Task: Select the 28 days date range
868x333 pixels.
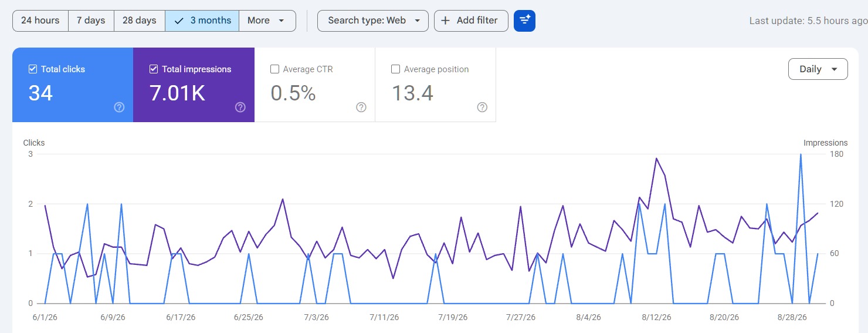Action: coord(140,21)
